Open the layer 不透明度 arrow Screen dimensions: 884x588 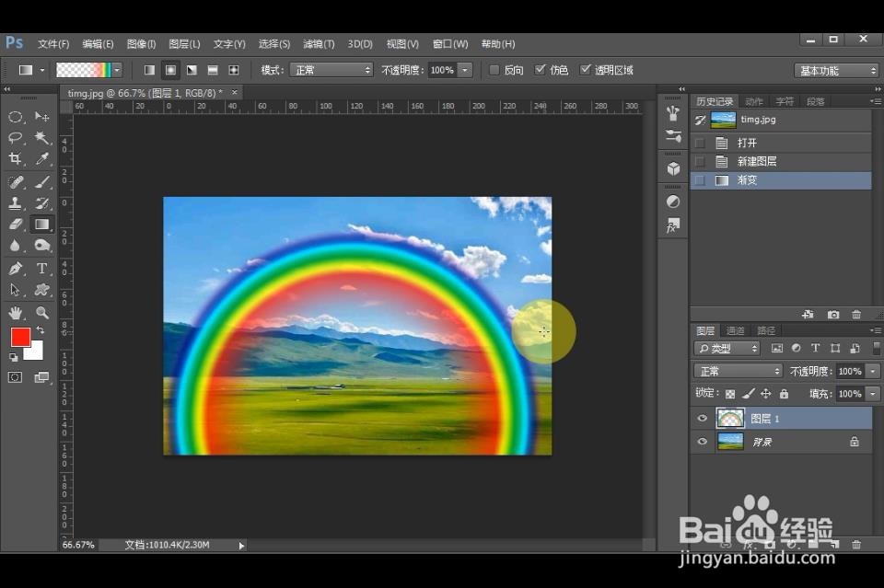click(x=873, y=371)
